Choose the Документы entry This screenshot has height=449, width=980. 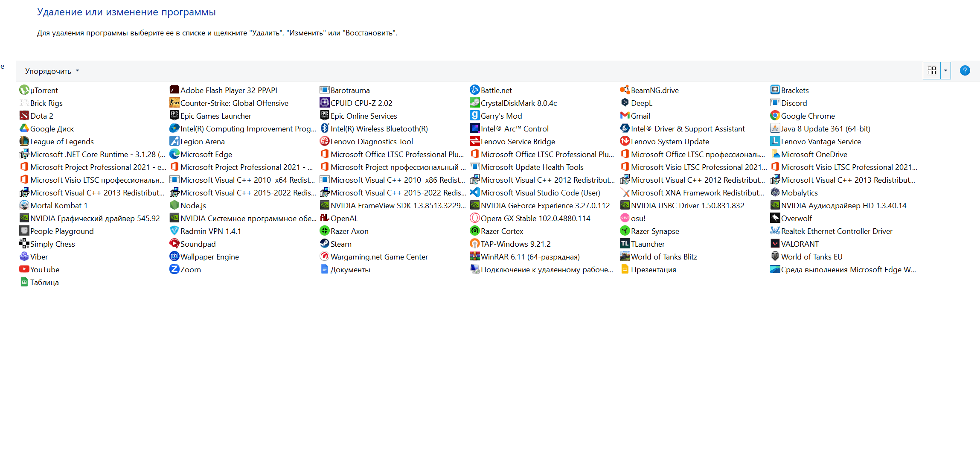click(345, 269)
